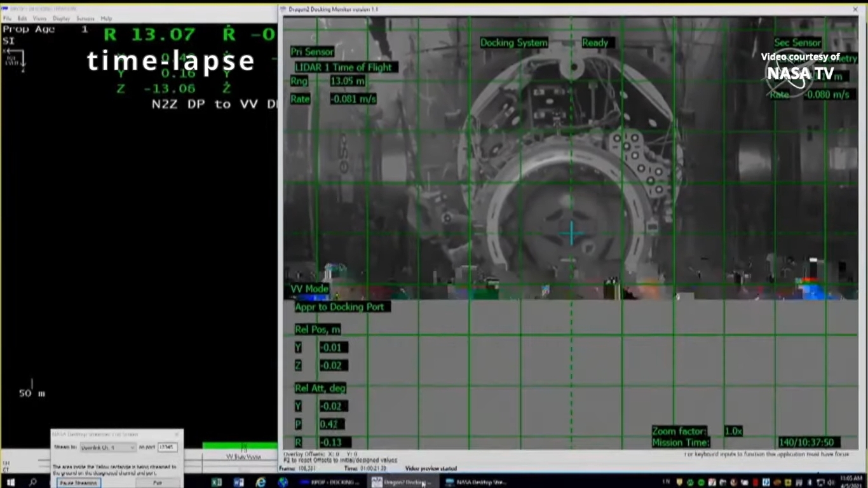The width and height of the screenshot is (868, 488).
Task: Click the port number input field
Action: 167,447
